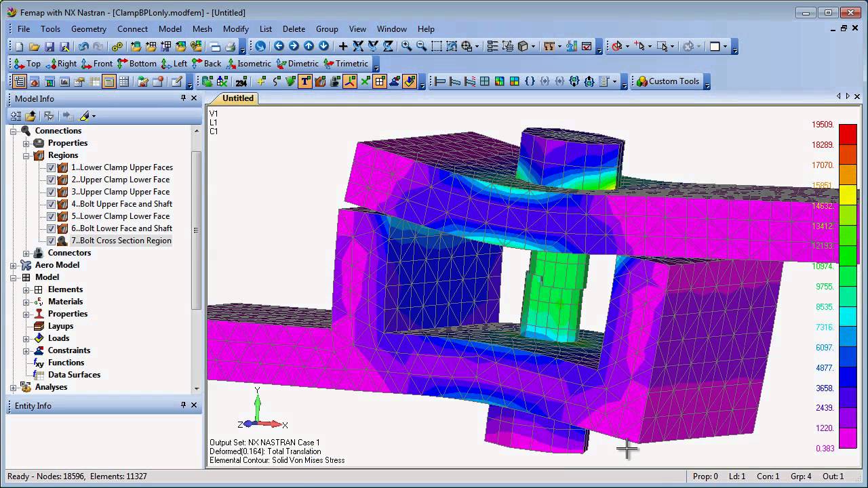
Task: Select the Untitled view tab
Action: [x=237, y=98]
